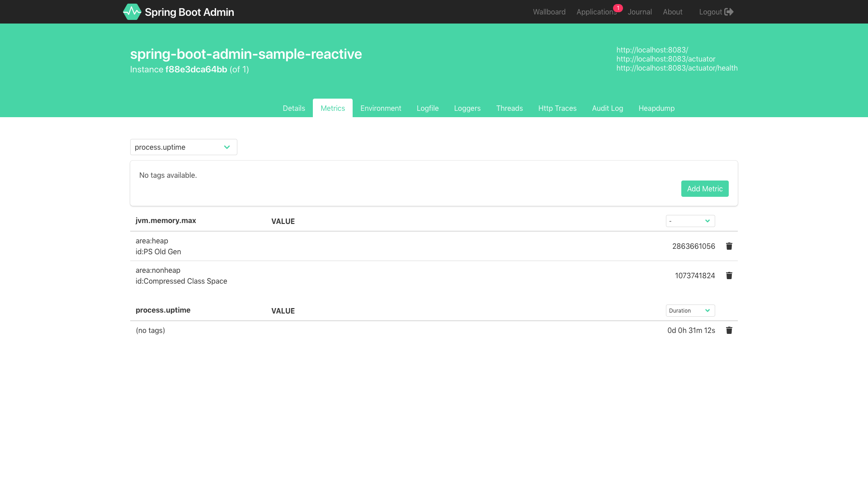Image resolution: width=868 pixels, height=499 pixels.
Task: Click the logout arrow icon
Action: click(x=729, y=12)
